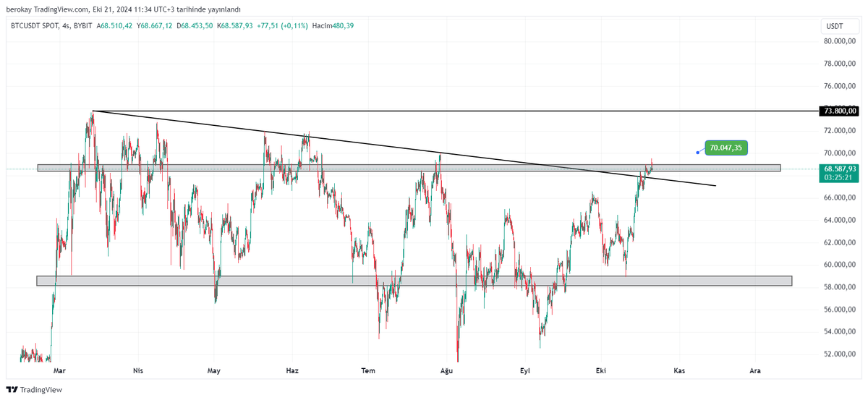Image resolution: width=868 pixels, height=400 pixels.
Task: Click the 54.000,00 price axis label
Action: pyautogui.click(x=840, y=332)
